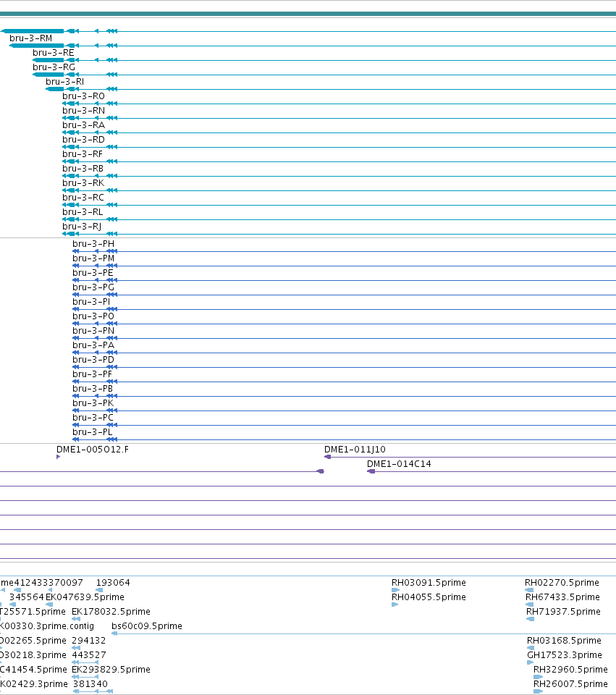The image size is (616, 695).
Task: Select the bru-3-PH protein label
Action: pyautogui.click(x=93, y=244)
